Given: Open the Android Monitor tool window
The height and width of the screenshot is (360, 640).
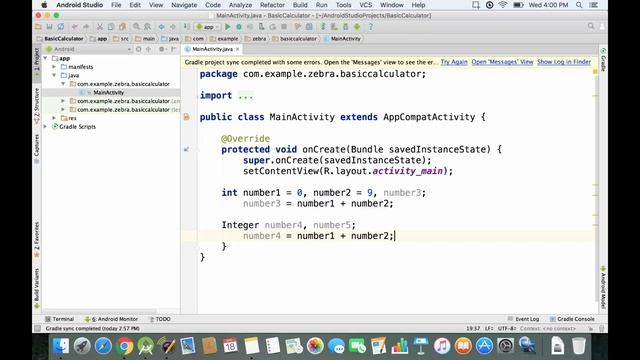Looking at the screenshot, I should click(111, 319).
